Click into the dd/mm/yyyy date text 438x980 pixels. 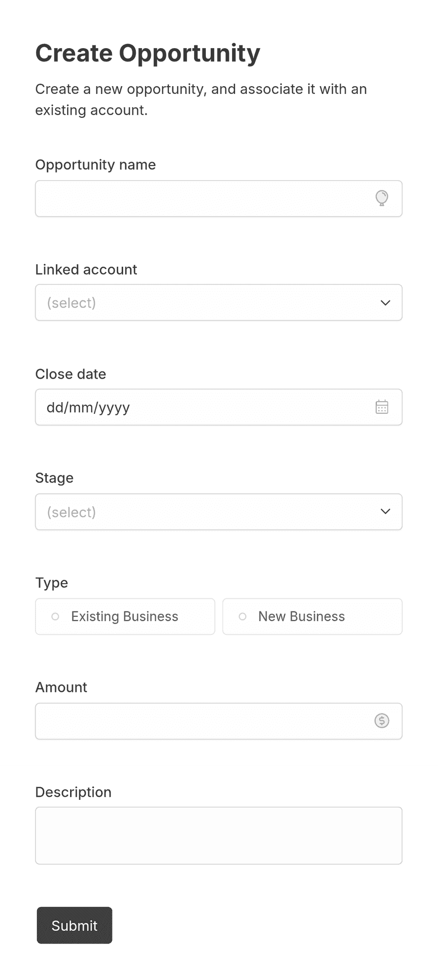tap(88, 407)
